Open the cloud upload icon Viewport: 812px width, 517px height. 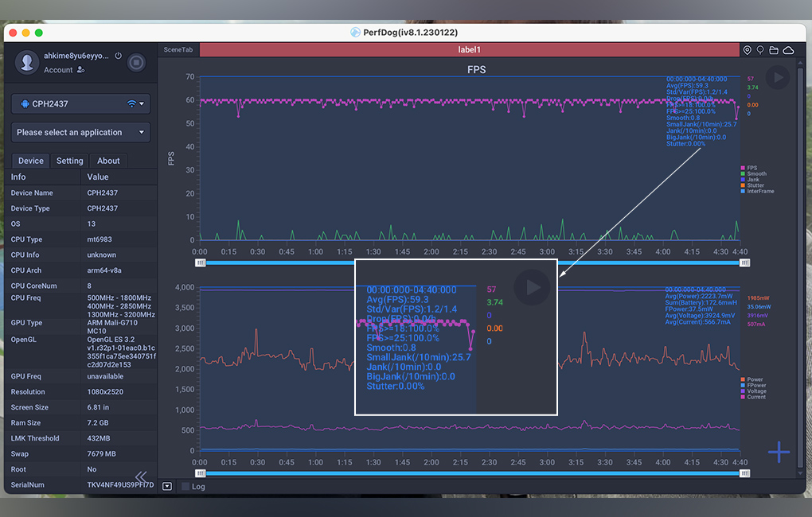coord(788,50)
